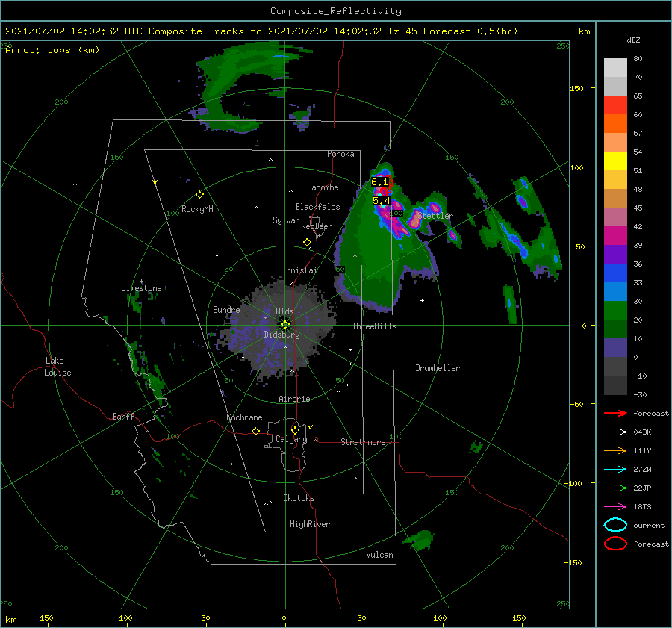
Task: Click the Lacombe city label
Action: click(x=323, y=187)
